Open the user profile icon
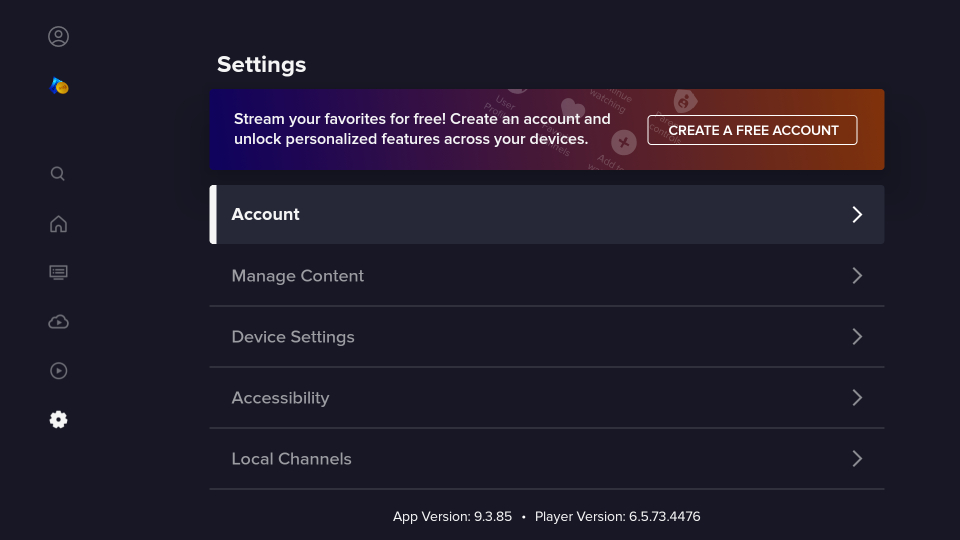The height and width of the screenshot is (540, 960). (x=58, y=37)
